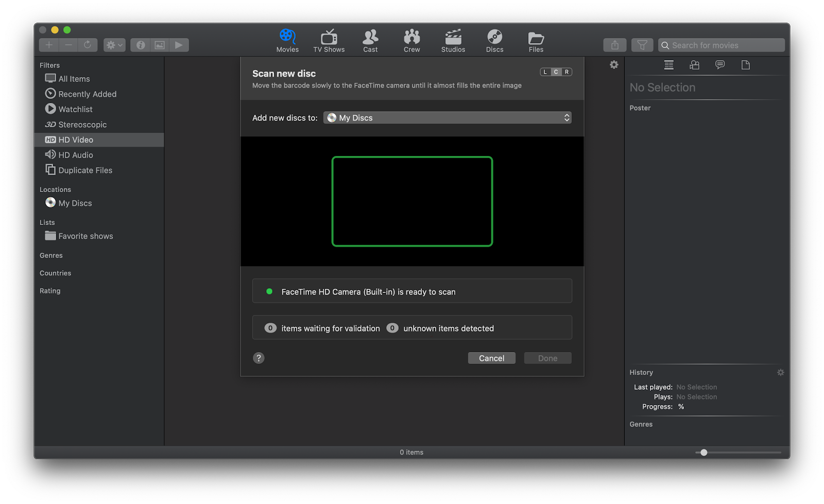
Task: Switch to the TV Shows section
Action: point(329,41)
